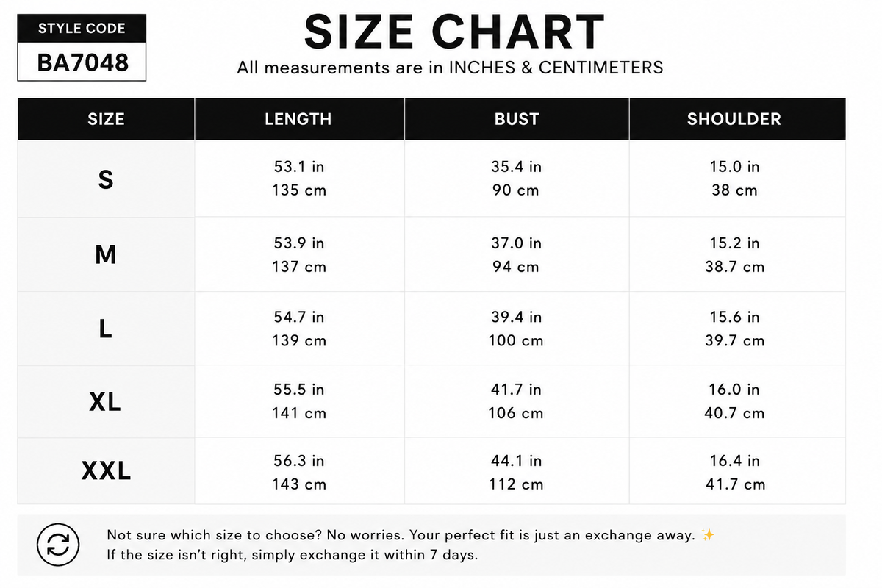Select the XXL size row label
This screenshot has height=588, width=882.
[x=106, y=470]
